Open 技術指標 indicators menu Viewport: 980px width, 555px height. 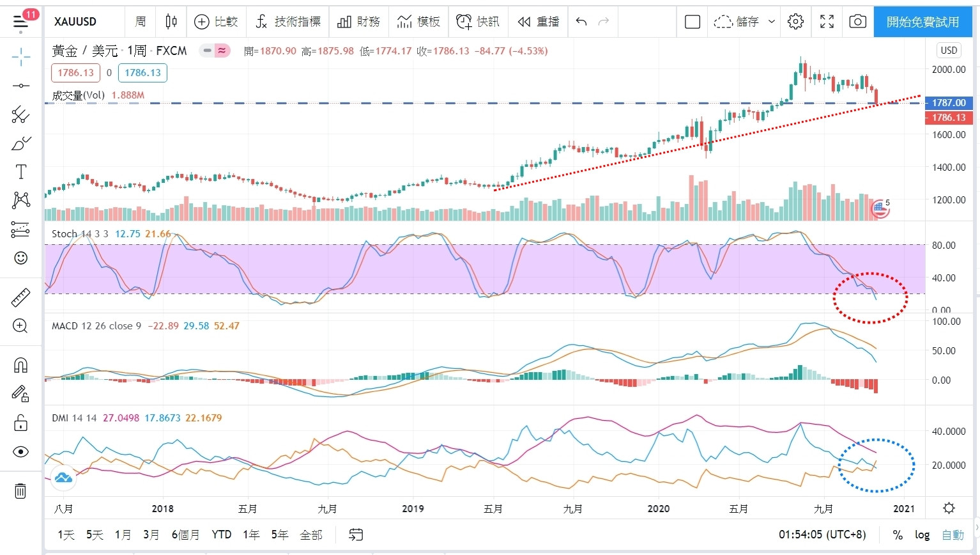288,22
